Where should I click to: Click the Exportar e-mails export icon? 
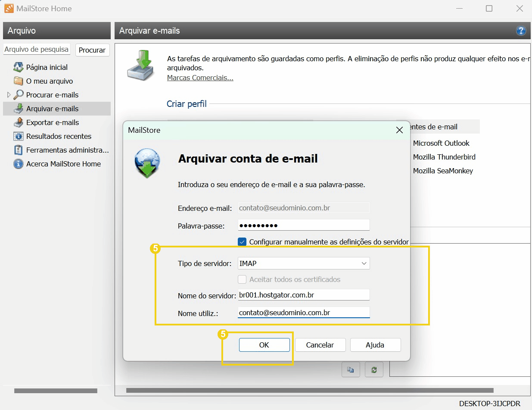point(18,122)
